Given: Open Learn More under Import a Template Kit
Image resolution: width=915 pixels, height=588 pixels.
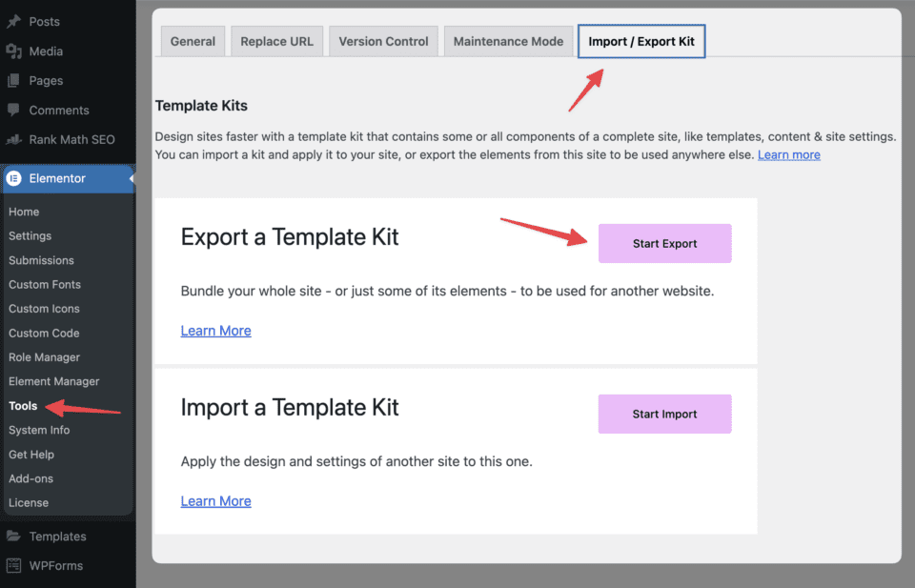Looking at the screenshot, I should [x=215, y=501].
